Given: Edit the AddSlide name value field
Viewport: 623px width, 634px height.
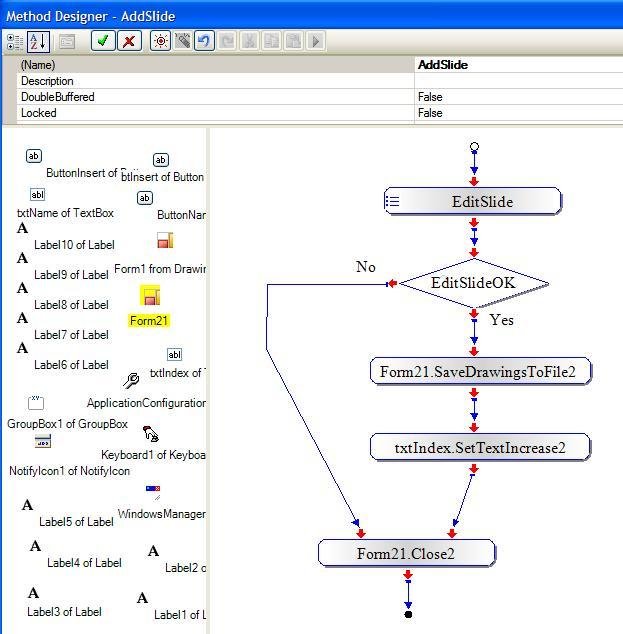Looking at the screenshot, I should pyautogui.click(x=519, y=65).
